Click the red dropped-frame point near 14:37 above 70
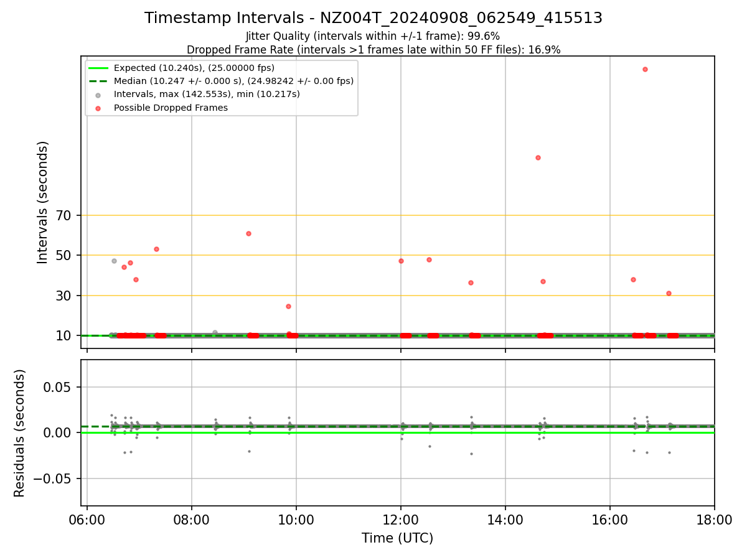The height and width of the screenshot is (560, 747). [x=538, y=157]
